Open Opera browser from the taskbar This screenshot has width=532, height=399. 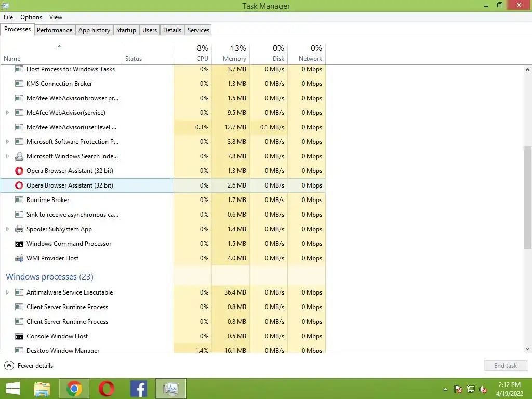(106, 389)
